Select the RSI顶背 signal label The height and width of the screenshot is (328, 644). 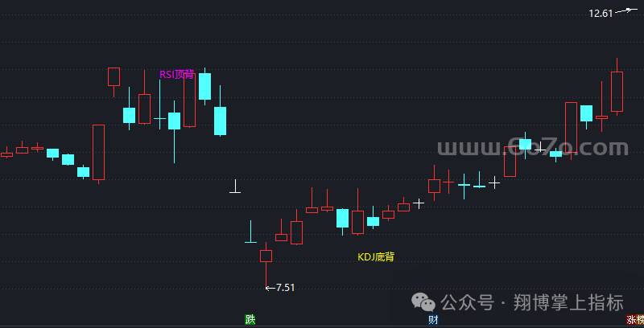point(177,74)
